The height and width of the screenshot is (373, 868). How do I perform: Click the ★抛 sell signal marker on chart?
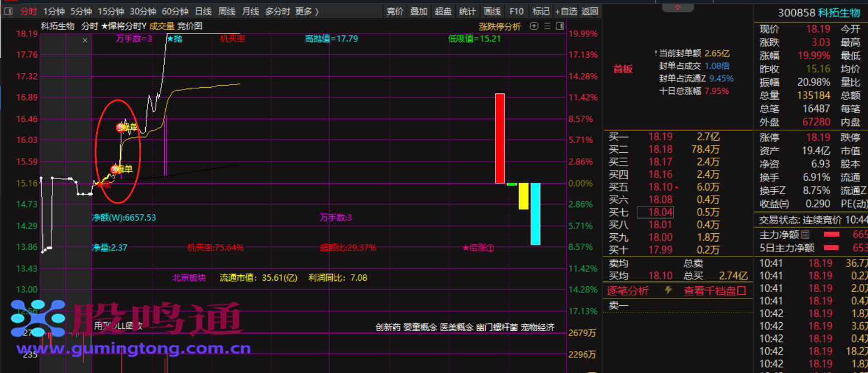[x=174, y=39]
